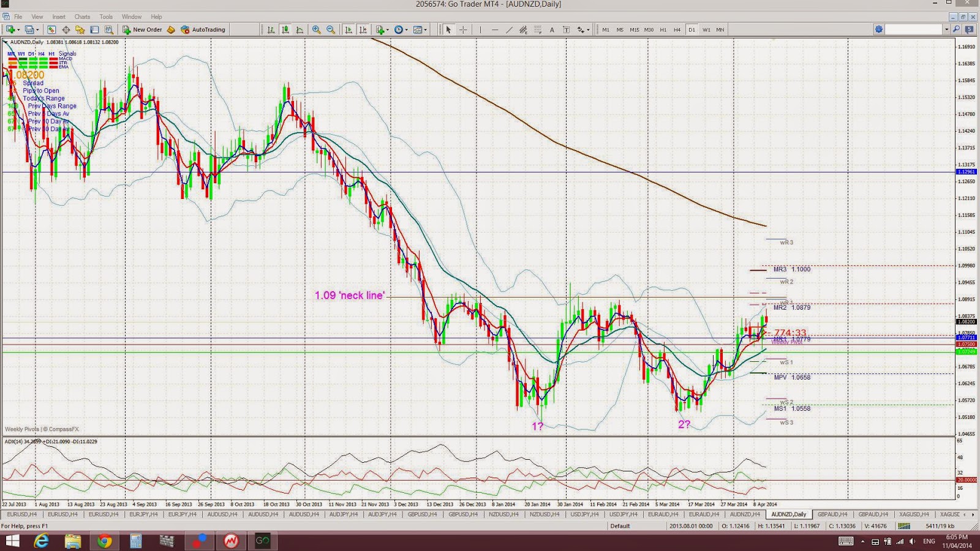This screenshot has width=980, height=551.
Task: Click the Zoom Out magnifier icon
Action: [x=331, y=29]
